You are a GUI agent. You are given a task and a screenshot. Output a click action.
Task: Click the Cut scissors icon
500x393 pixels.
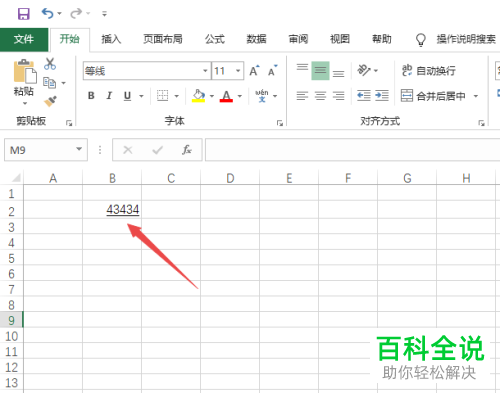pyautogui.click(x=50, y=63)
